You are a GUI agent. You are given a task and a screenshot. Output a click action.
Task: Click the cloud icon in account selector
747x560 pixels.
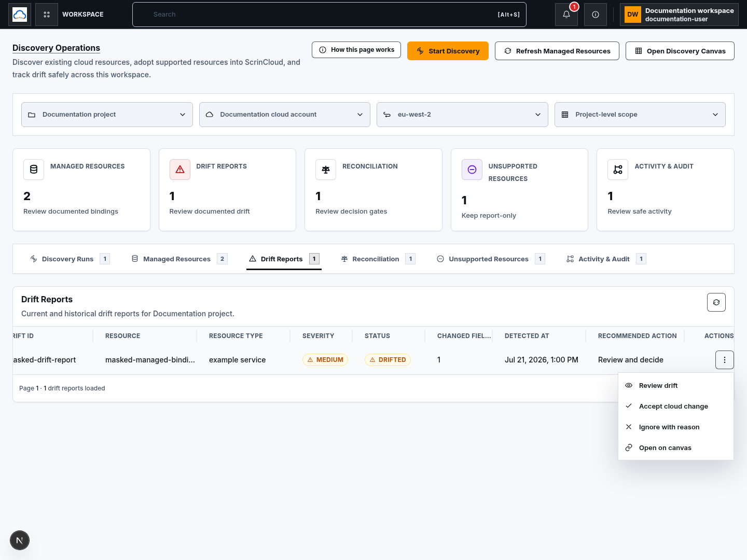(x=210, y=115)
